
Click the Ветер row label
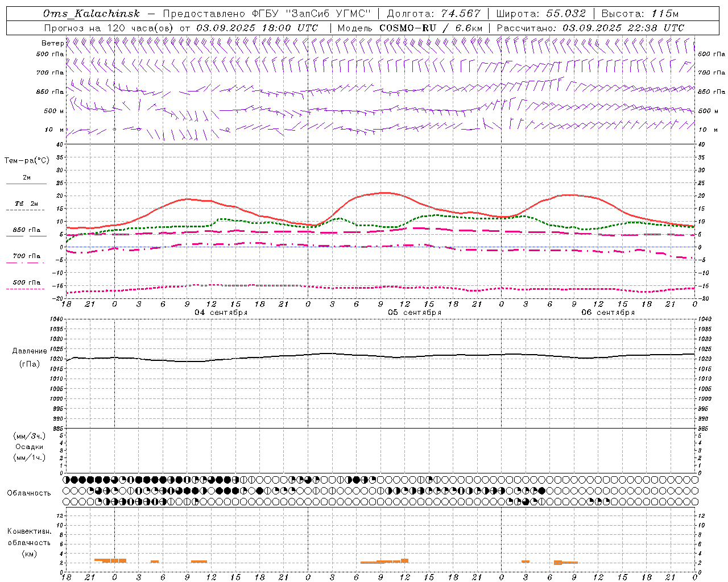pyautogui.click(x=52, y=43)
